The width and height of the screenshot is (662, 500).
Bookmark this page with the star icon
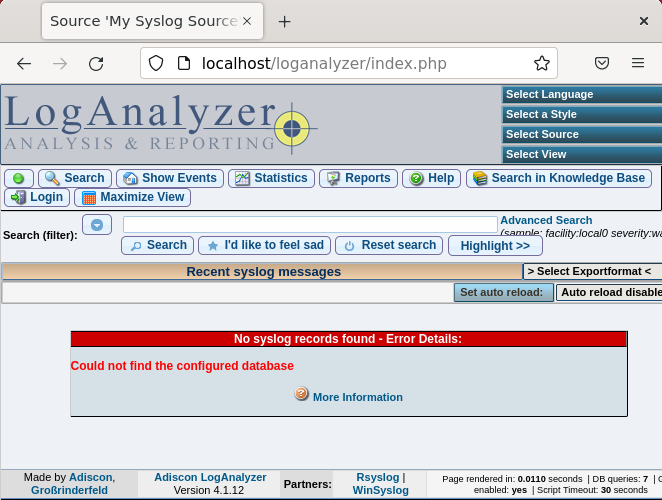coord(542,63)
